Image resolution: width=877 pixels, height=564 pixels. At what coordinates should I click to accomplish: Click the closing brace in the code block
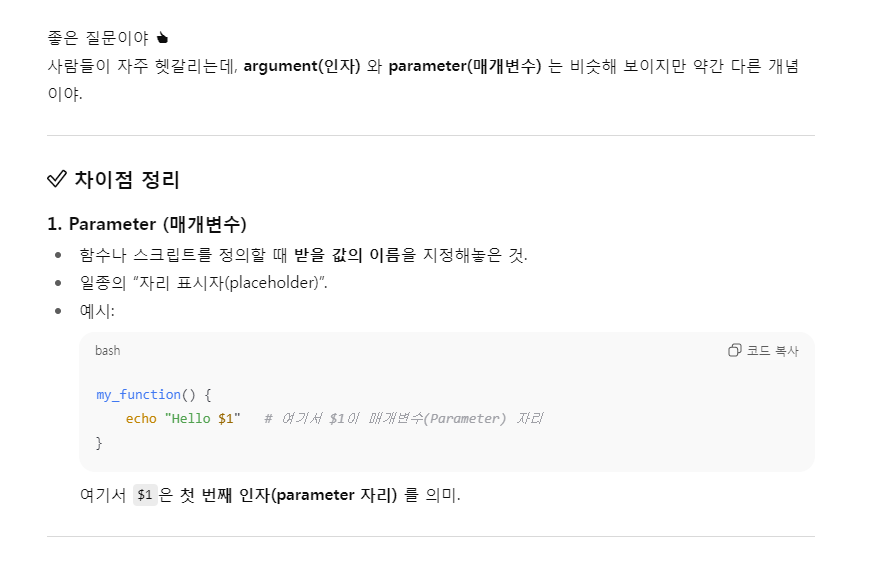99,443
